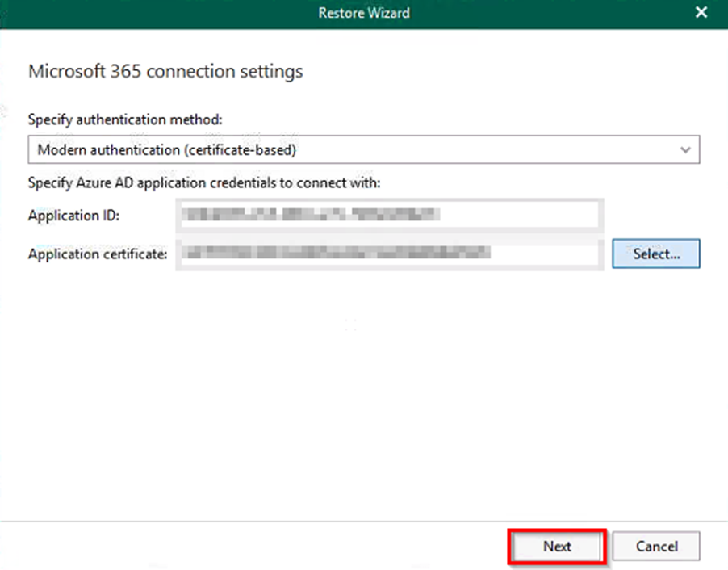Click the Application ID input field
The height and width of the screenshot is (570, 728).
click(390, 215)
